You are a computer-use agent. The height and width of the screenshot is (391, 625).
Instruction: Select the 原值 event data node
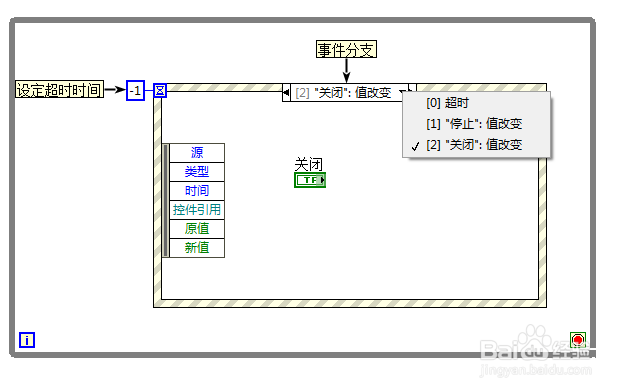197,229
